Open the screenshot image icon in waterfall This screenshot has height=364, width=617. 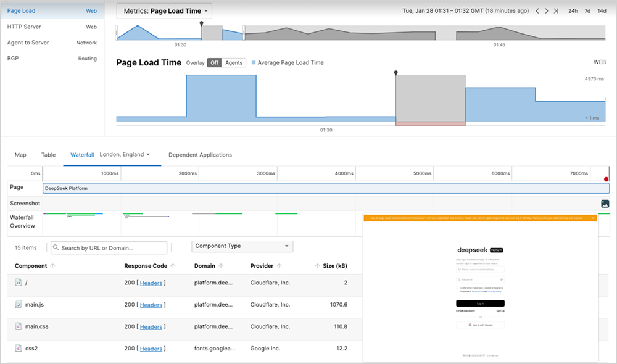605,204
